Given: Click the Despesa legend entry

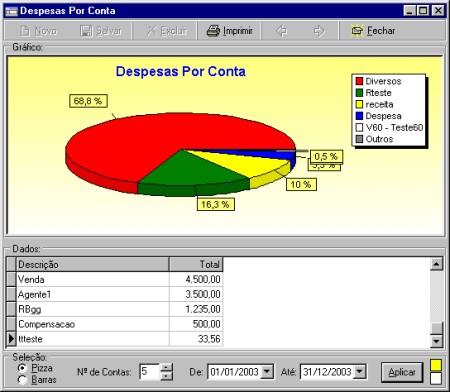Looking at the screenshot, I should [x=379, y=116].
